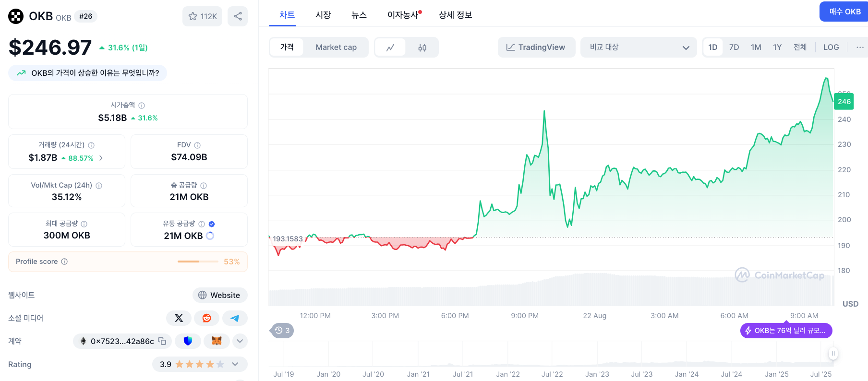Click the Jan '23 mark on timeline navigator

click(597, 374)
